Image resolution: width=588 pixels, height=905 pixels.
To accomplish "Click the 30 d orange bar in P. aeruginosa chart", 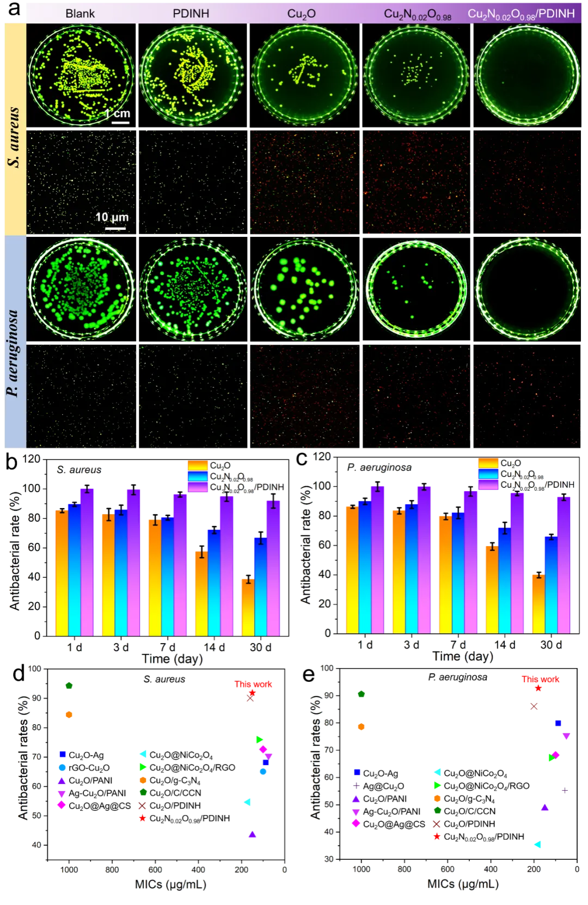I will click(538, 603).
